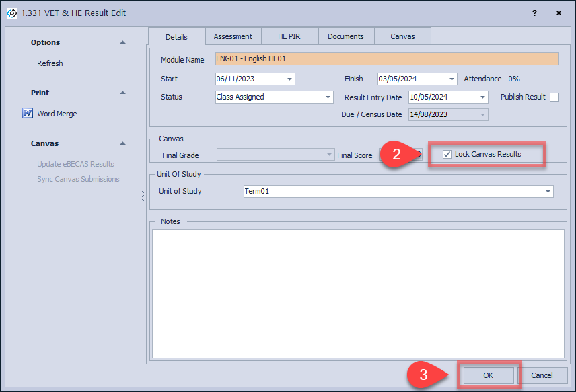This screenshot has height=392, width=576.
Task: Enable the Publish Result checkbox
Action: 554,97
